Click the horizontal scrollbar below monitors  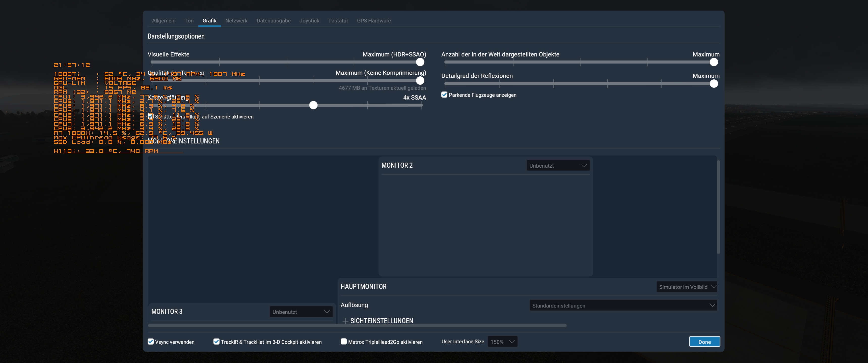point(357,326)
